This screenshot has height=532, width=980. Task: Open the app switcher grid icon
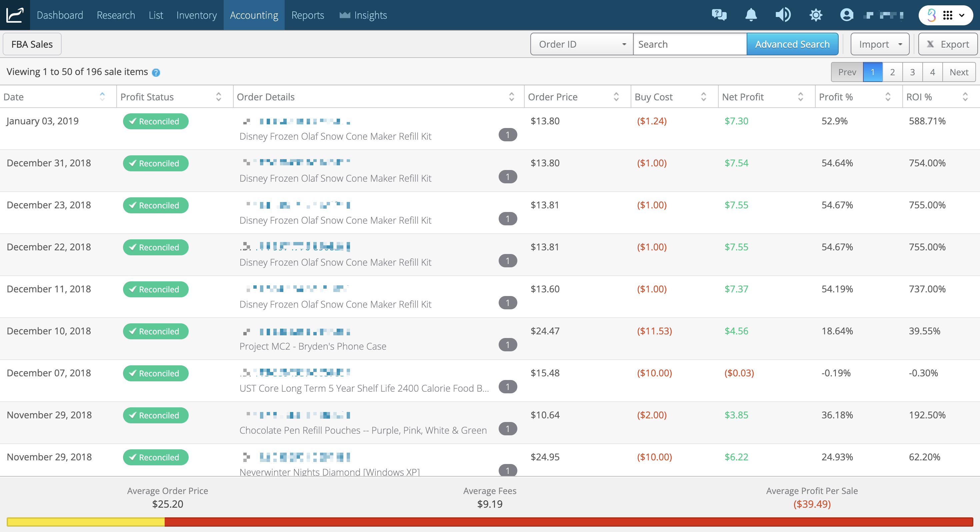tap(947, 15)
